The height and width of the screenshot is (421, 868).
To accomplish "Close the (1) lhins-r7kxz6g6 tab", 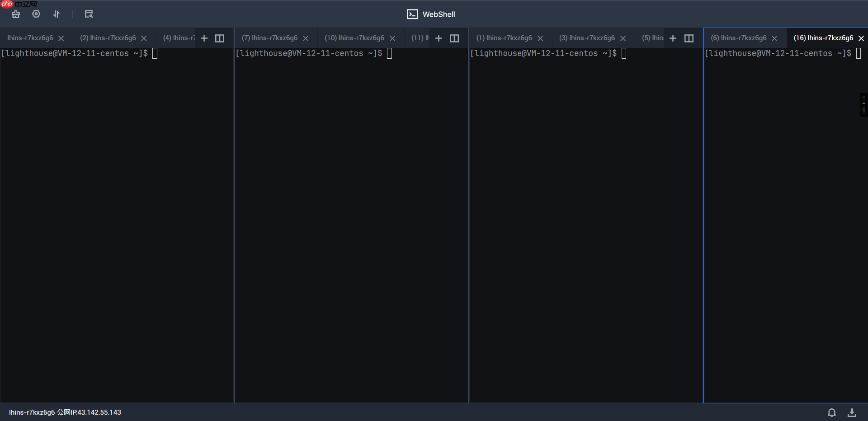I will coord(540,38).
